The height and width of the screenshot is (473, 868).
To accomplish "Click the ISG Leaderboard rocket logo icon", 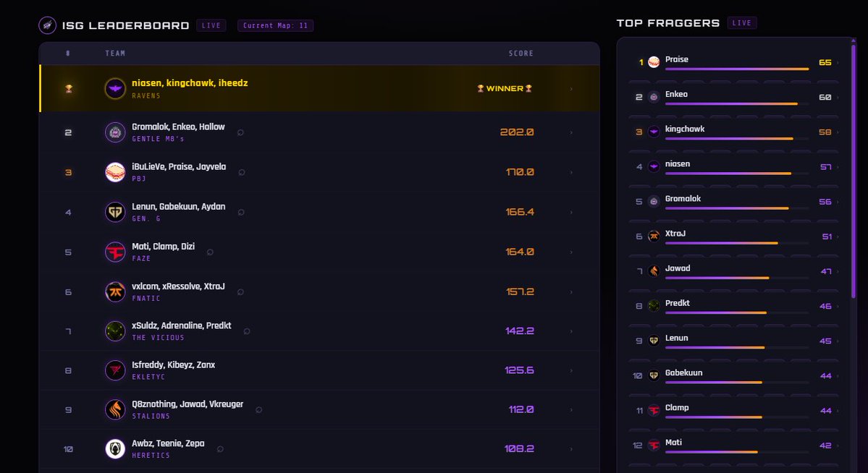I will pos(48,25).
